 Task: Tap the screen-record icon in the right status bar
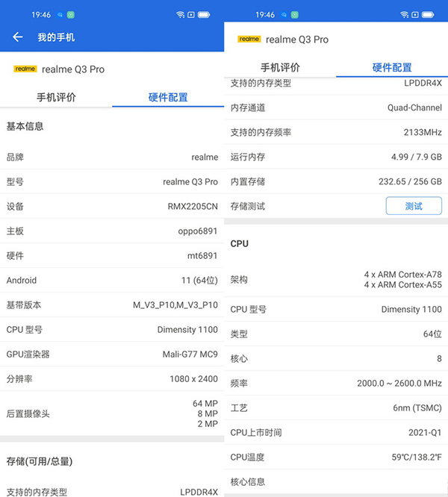414,15
